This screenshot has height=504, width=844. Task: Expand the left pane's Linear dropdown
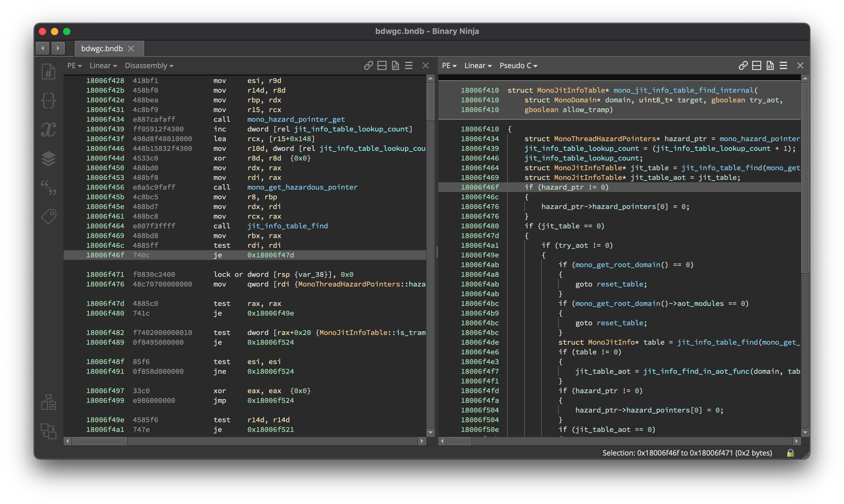103,65
